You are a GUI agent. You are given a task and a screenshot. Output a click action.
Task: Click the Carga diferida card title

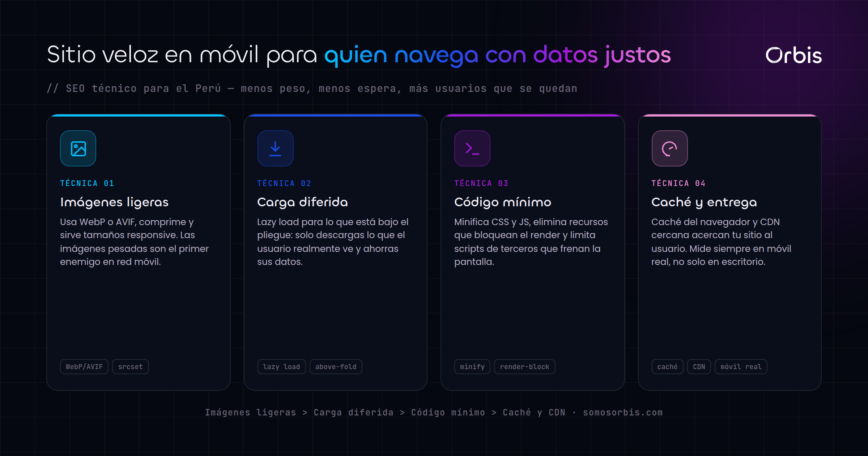click(x=302, y=202)
